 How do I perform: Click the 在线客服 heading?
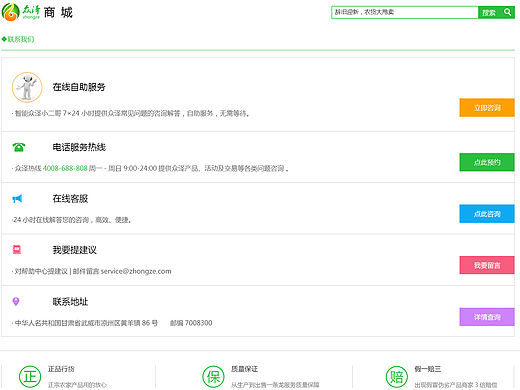[x=70, y=199]
